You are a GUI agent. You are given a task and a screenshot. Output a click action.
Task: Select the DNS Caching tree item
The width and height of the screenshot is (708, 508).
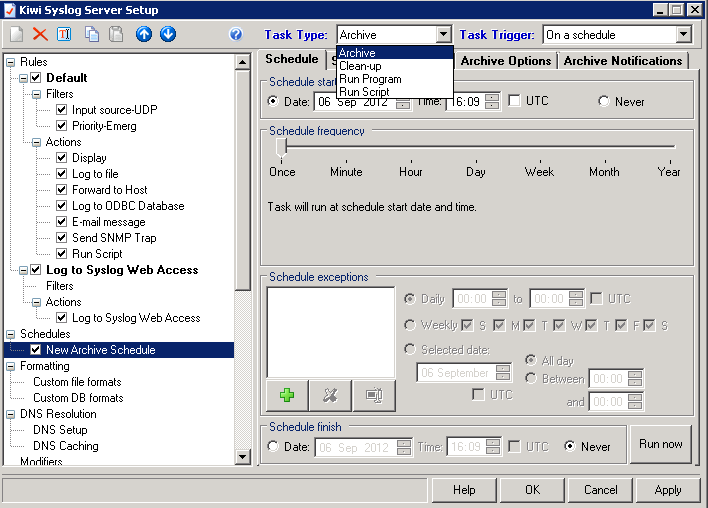pos(66,446)
